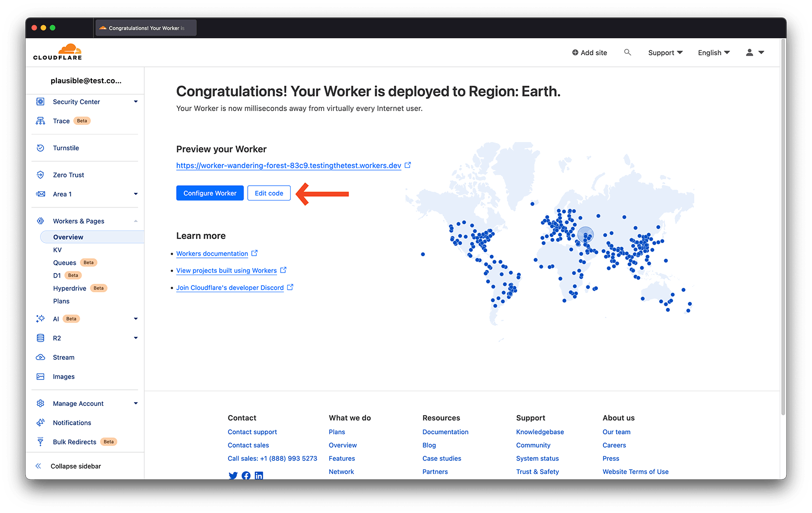Open Cloudflare Facebook footer icon

click(x=246, y=475)
